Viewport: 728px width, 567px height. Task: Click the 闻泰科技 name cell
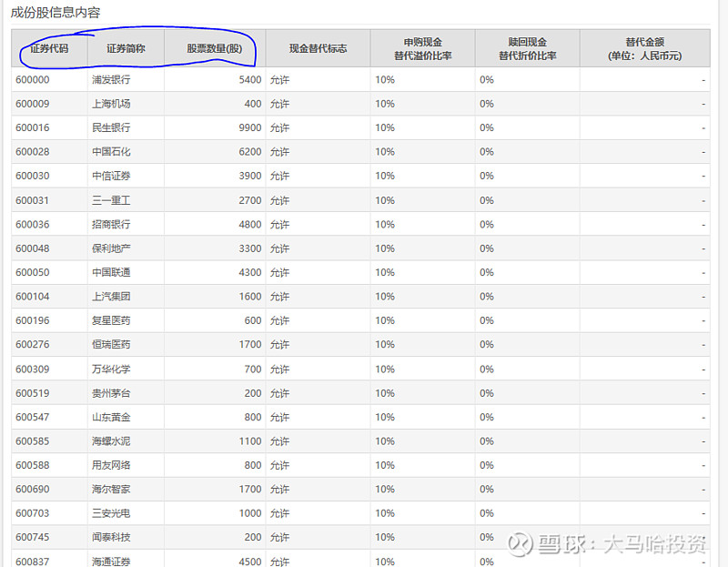(x=111, y=538)
